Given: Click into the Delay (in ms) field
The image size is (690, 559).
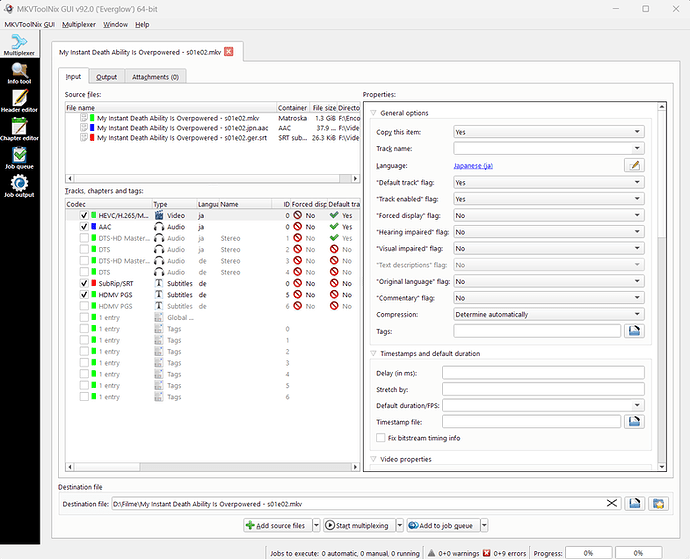Looking at the screenshot, I should 543,373.
